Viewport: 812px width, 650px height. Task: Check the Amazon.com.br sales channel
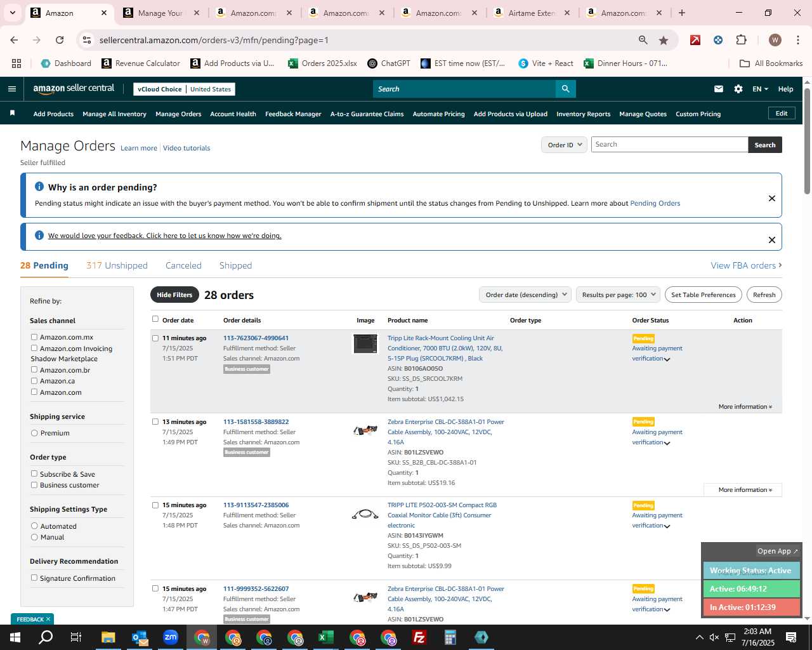coord(34,369)
